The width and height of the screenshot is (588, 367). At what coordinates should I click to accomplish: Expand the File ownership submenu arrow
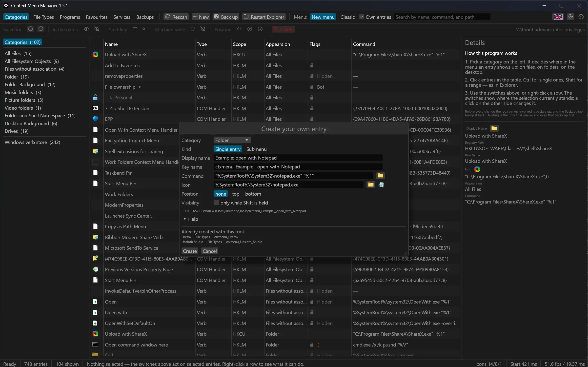[x=140, y=87]
